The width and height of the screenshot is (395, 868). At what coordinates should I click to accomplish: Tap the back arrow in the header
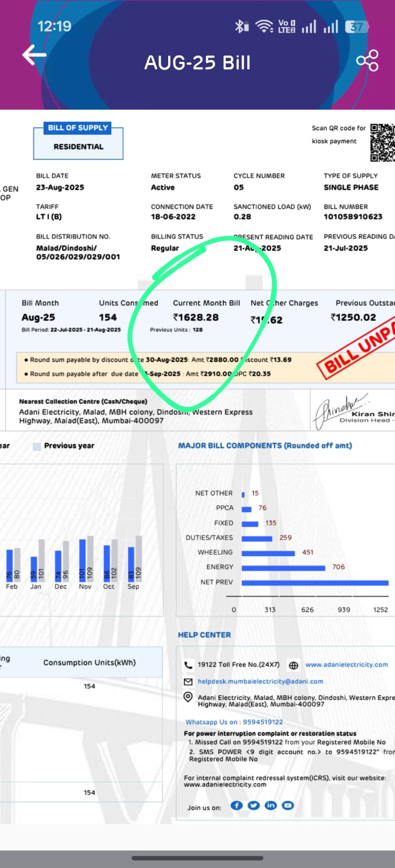[x=34, y=55]
